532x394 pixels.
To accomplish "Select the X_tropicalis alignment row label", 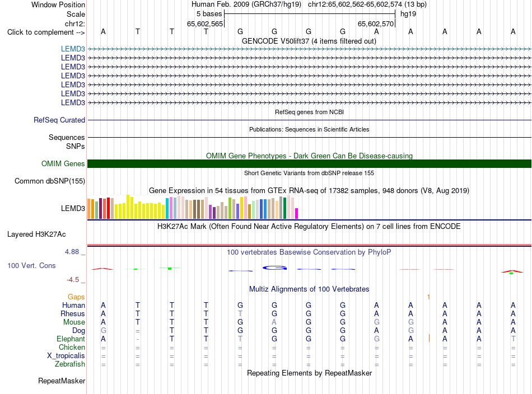I will coord(66,356).
